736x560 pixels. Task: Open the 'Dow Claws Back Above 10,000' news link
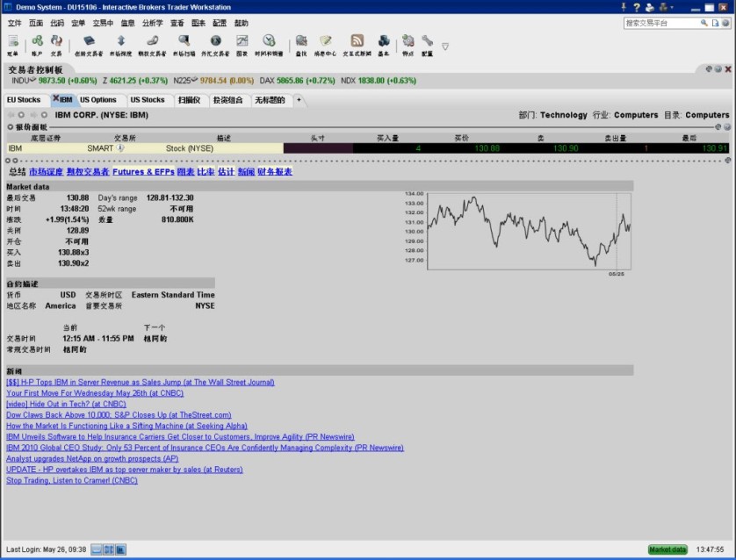coord(119,415)
